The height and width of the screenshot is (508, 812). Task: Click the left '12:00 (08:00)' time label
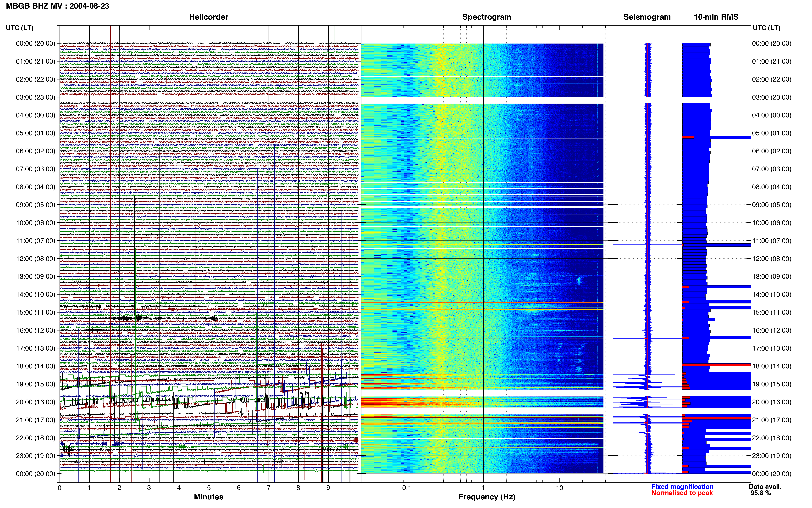pos(36,259)
